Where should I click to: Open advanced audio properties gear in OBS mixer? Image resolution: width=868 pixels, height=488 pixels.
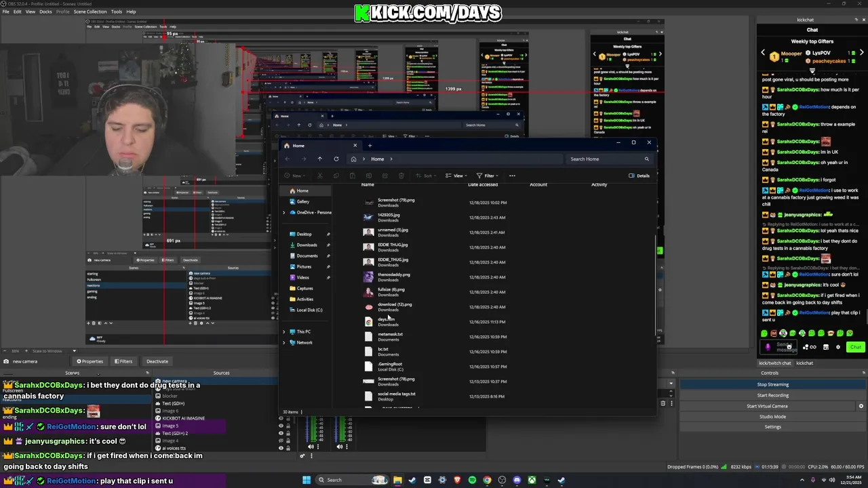click(302, 455)
